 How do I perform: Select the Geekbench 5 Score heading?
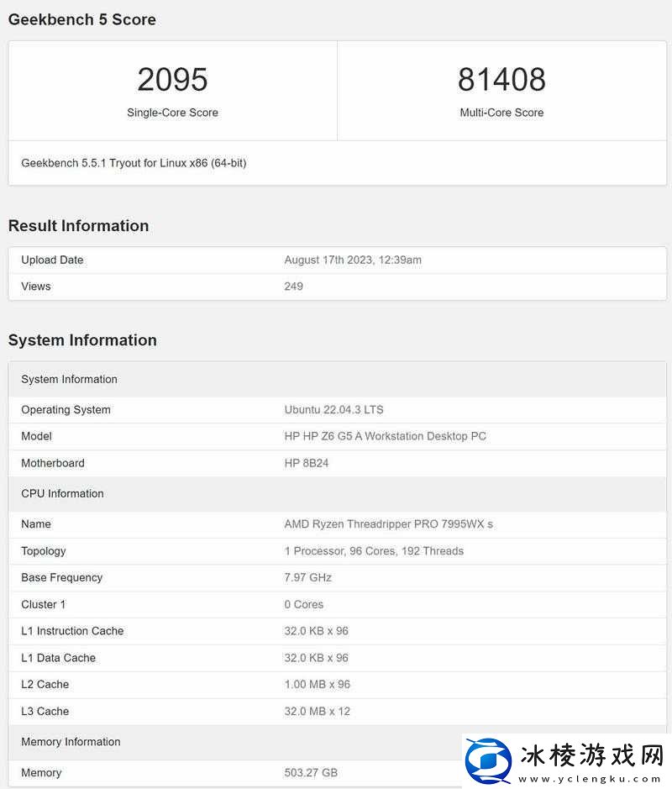point(82,19)
